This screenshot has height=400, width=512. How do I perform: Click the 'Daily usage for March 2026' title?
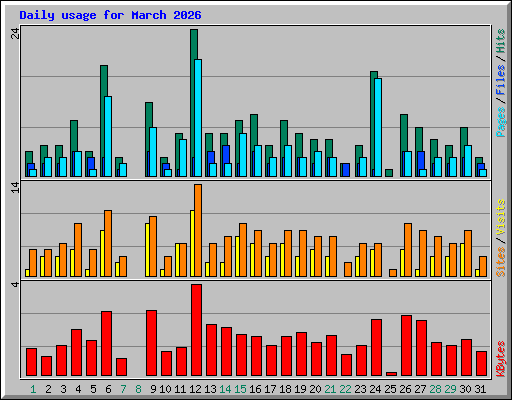pos(110,15)
